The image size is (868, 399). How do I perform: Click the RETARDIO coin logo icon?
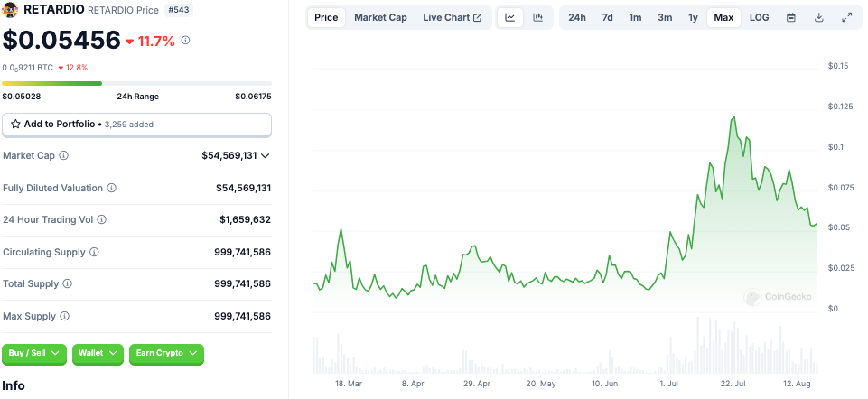click(x=10, y=10)
